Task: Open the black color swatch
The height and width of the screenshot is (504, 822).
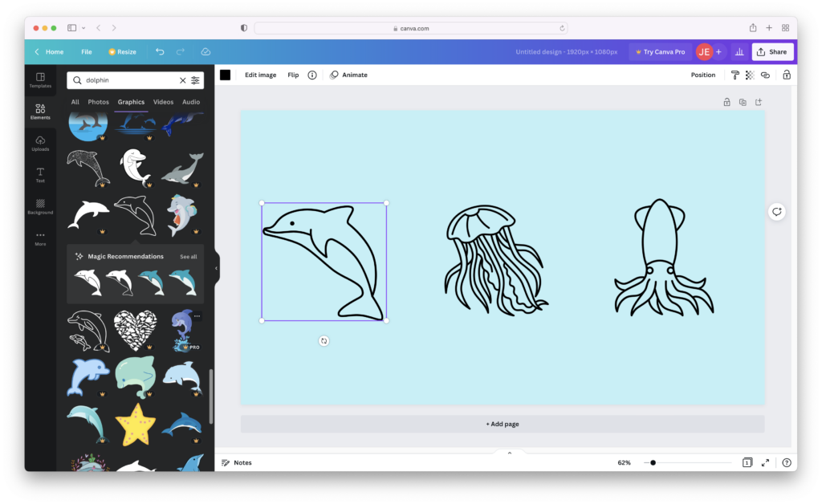Action: [x=226, y=75]
